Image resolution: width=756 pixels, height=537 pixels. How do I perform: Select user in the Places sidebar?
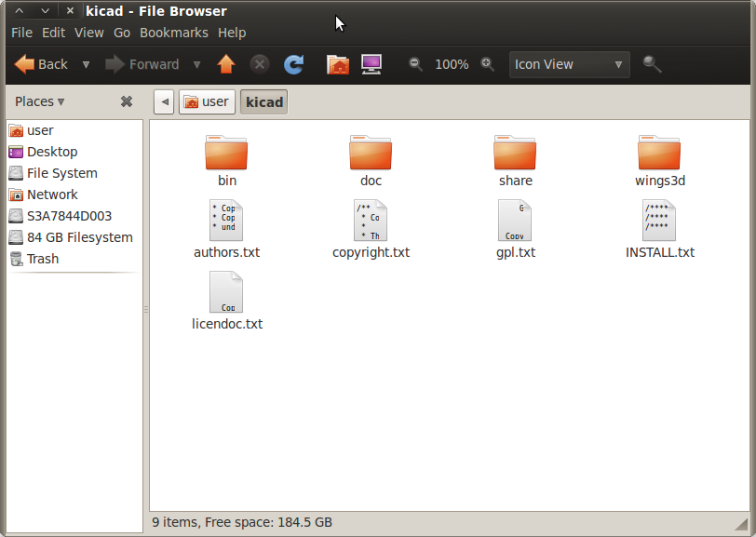[x=74, y=130]
